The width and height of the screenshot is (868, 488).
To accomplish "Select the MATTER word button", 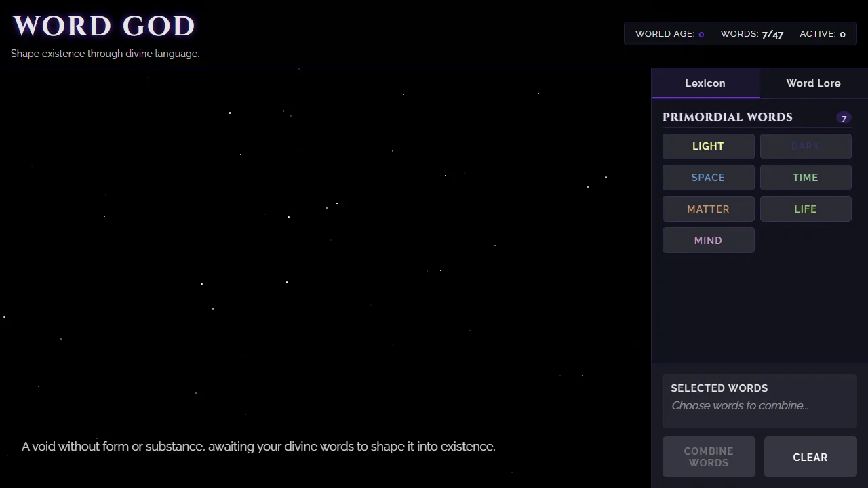I will (708, 209).
